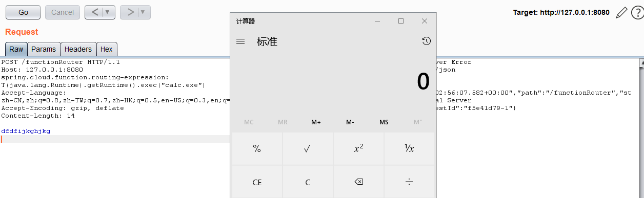The image size is (644, 198).
Task: Click the Content-Length: 14 header line
Action: coord(38,116)
